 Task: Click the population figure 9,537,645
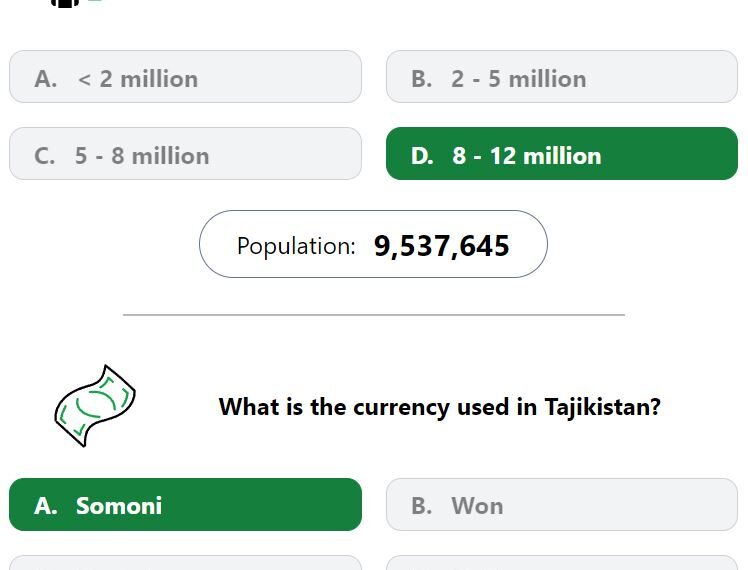tap(442, 246)
